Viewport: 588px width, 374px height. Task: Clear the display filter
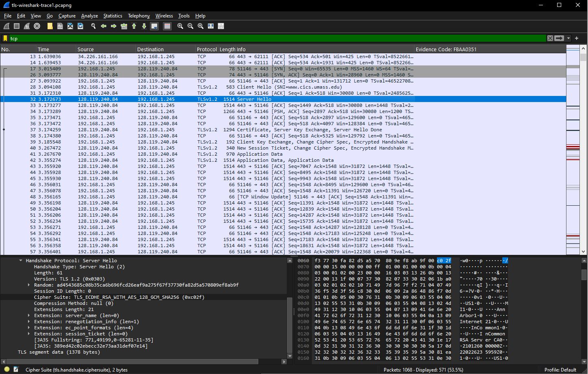[550, 38]
